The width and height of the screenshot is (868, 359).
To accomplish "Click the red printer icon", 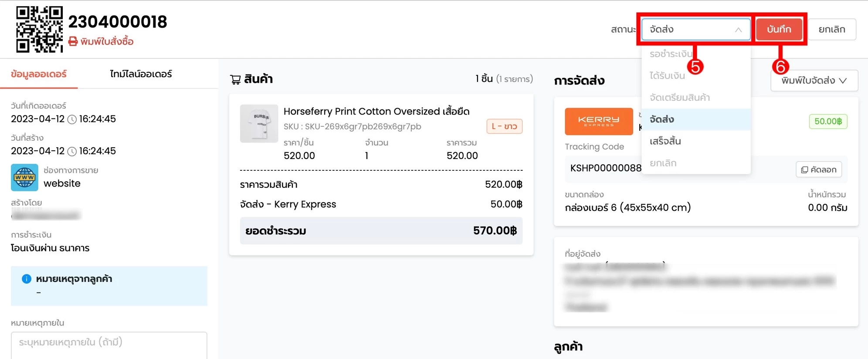I will pyautogui.click(x=73, y=41).
